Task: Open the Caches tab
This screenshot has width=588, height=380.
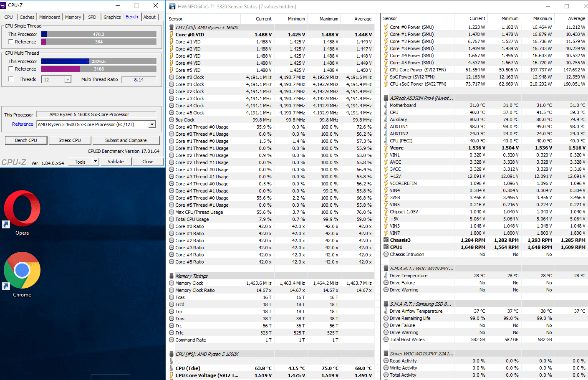Action: (27, 17)
